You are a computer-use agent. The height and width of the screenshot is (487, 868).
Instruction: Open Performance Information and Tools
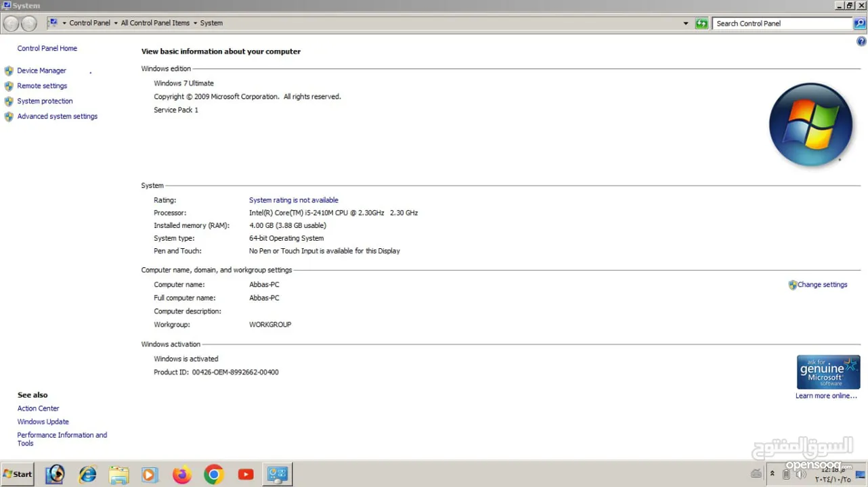pos(62,439)
